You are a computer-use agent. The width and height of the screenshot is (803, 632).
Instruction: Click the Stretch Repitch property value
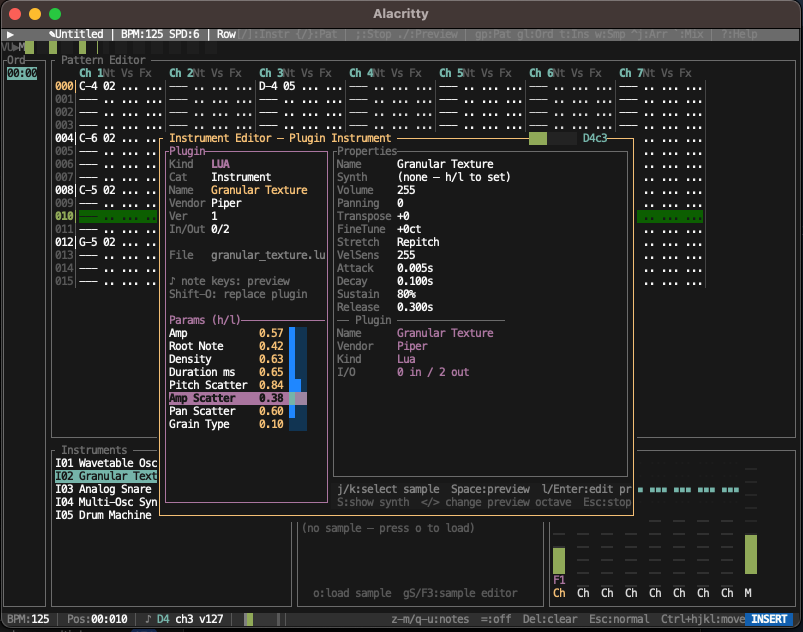pyautogui.click(x=418, y=242)
